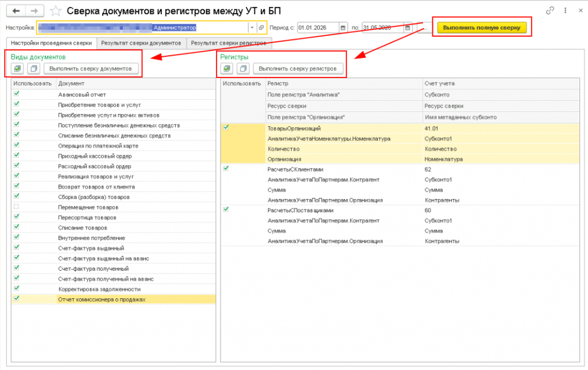Screen dimensions: 588x370
Task: Toggle checkbox for РасчетыСПоставщиками register
Action: coord(226,209)
